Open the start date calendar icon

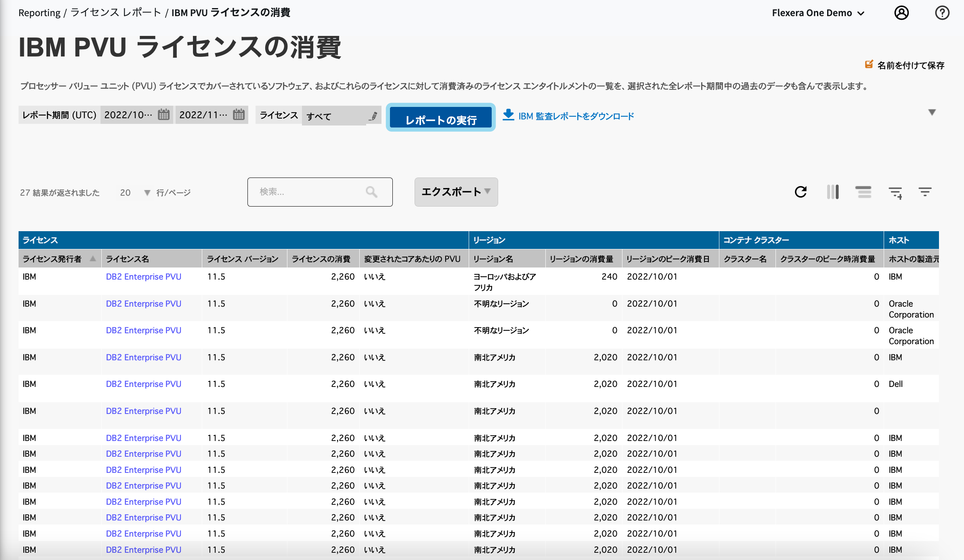point(162,115)
